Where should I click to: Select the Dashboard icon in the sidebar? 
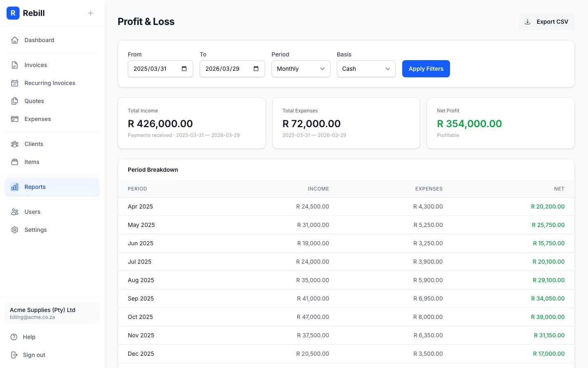[15, 40]
